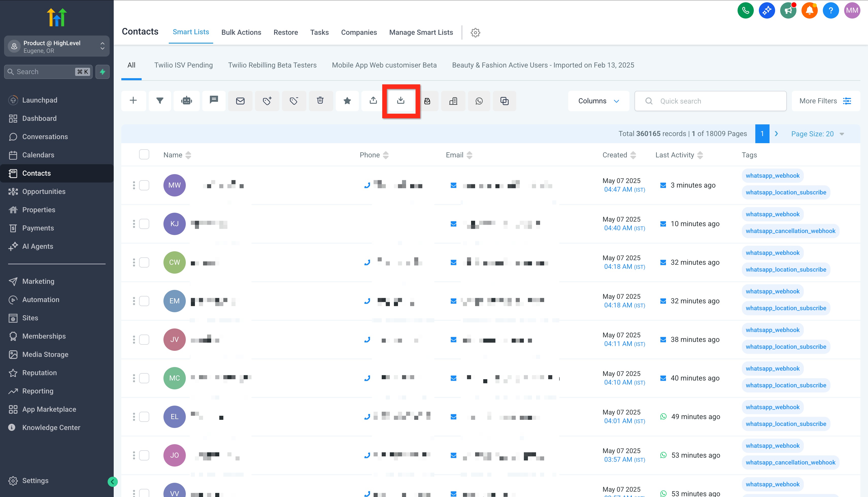Open the filter funnel icon
868x497 pixels.
[160, 101]
